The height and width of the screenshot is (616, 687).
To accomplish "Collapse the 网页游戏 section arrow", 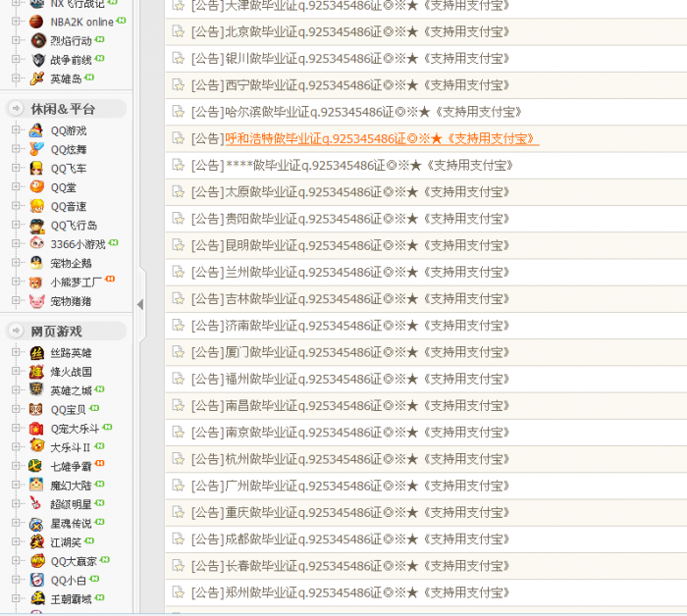I will coord(17,331).
